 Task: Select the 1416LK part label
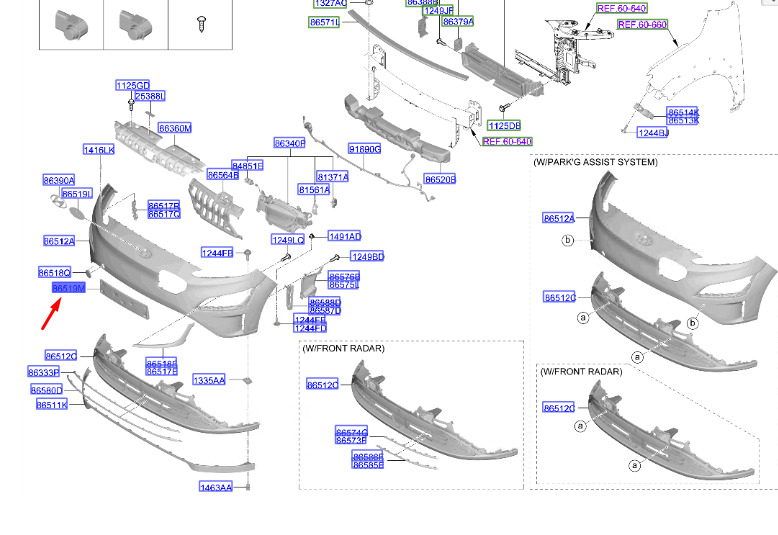99,149
